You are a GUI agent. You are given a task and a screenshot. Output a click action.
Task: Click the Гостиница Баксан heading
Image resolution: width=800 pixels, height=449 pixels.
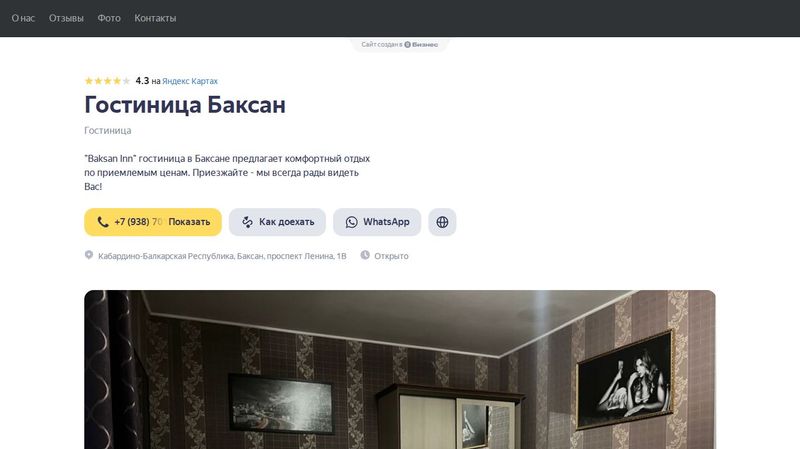pyautogui.click(x=185, y=105)
